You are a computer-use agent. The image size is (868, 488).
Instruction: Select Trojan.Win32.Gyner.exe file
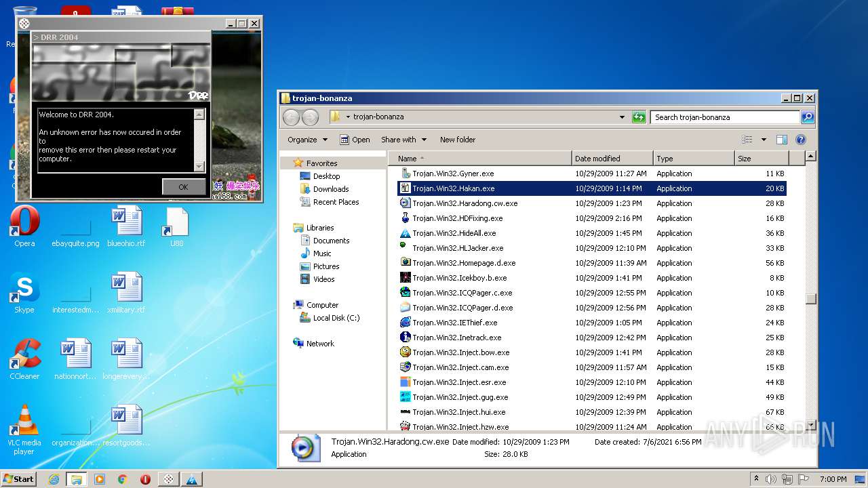coord(591,174)
